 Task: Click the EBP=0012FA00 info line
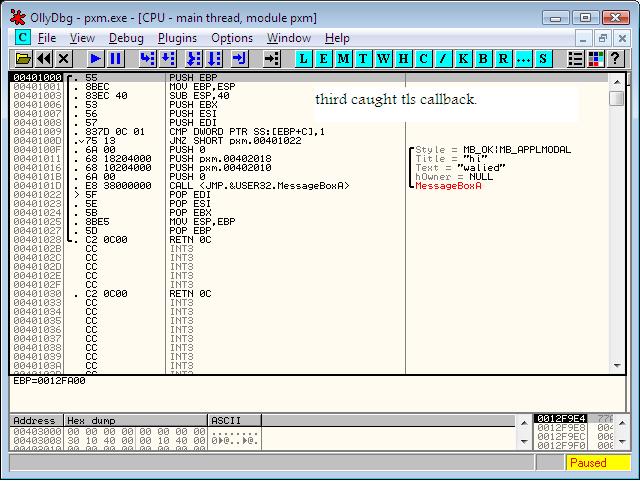coord(49,381)
